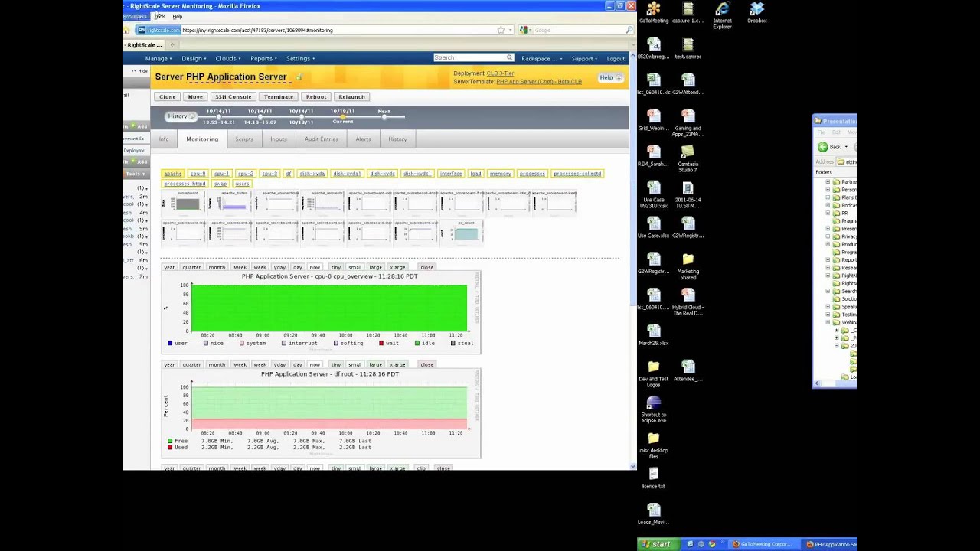Viewport: 980px width, 551px height.
Task: Click the SSH Console button
Action: click(x=233, y=97)
